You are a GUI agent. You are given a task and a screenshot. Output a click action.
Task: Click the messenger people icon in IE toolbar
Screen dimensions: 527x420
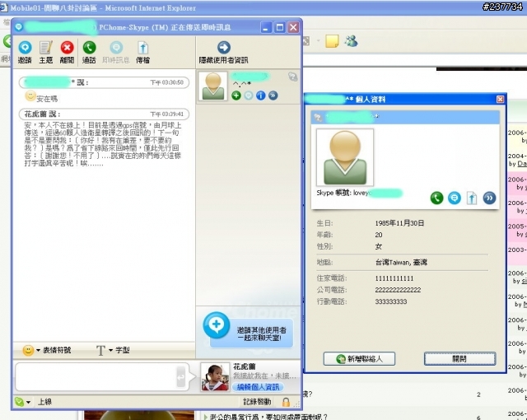[351, 41]
